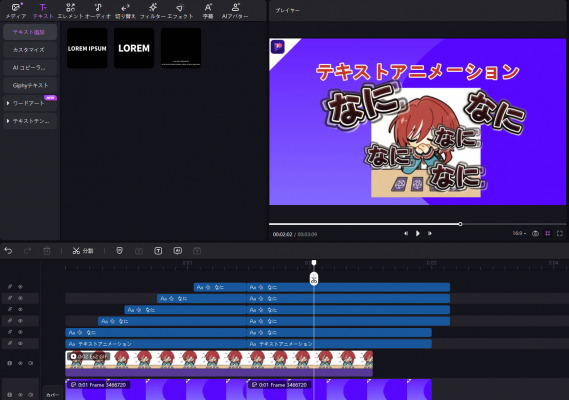This screenshot has width=569, height=400.
Task: Expand the ワードアート category
Action: point(30,103)
